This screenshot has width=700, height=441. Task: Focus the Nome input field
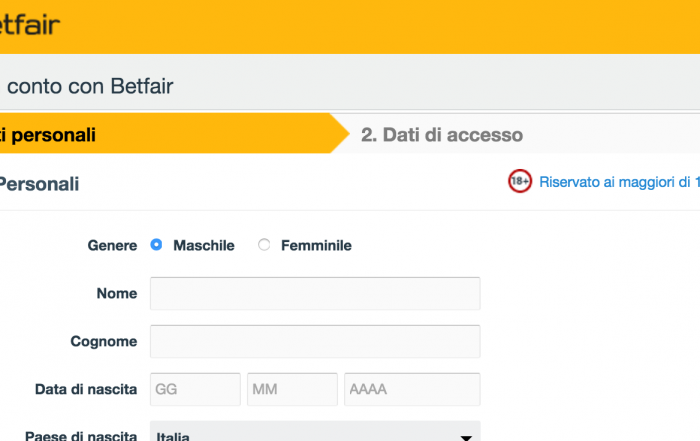pos(315,293)
